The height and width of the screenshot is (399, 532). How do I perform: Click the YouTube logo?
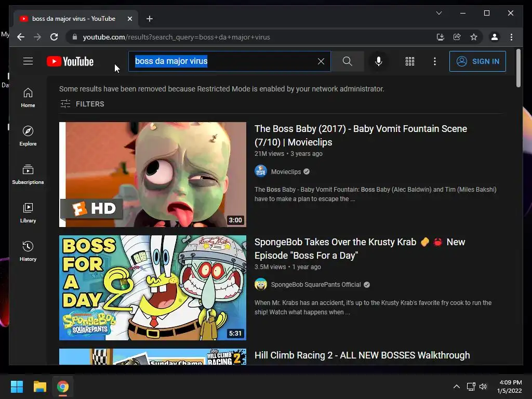(70, 61)
